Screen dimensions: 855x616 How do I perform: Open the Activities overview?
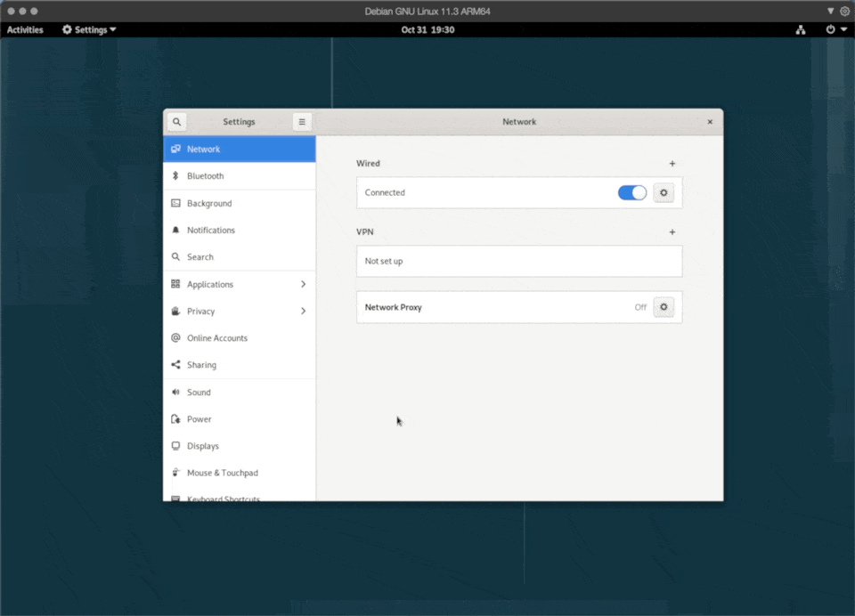pos(25,29)
